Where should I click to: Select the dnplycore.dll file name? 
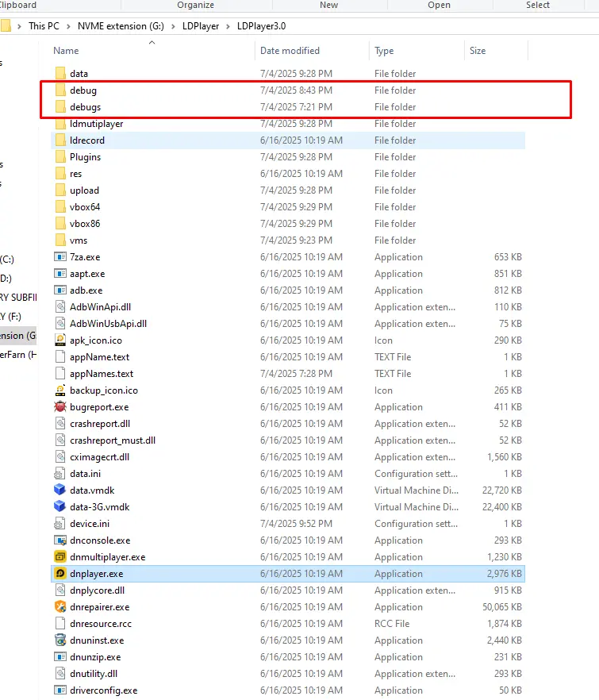98,590
